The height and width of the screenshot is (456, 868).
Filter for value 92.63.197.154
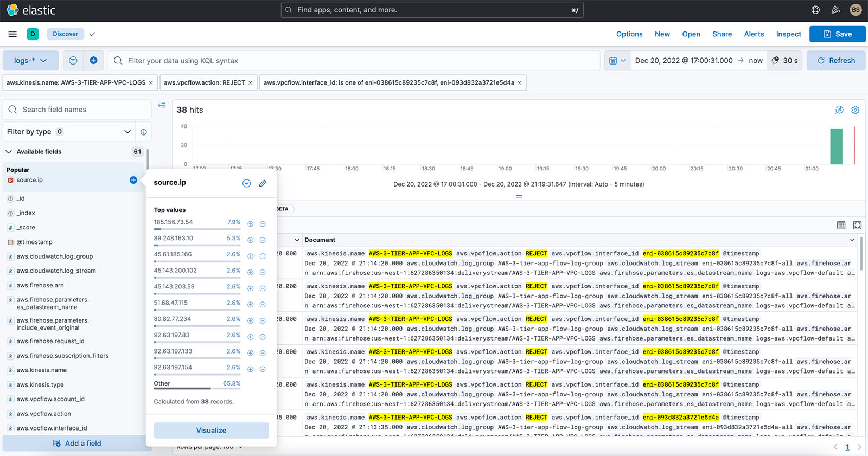pos(251,369)
